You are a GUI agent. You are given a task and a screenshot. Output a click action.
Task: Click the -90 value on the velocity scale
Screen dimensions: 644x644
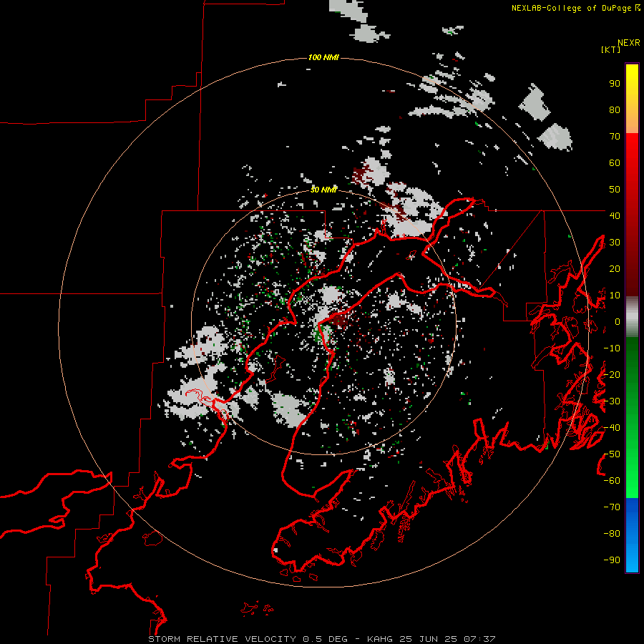pos(612,560)
